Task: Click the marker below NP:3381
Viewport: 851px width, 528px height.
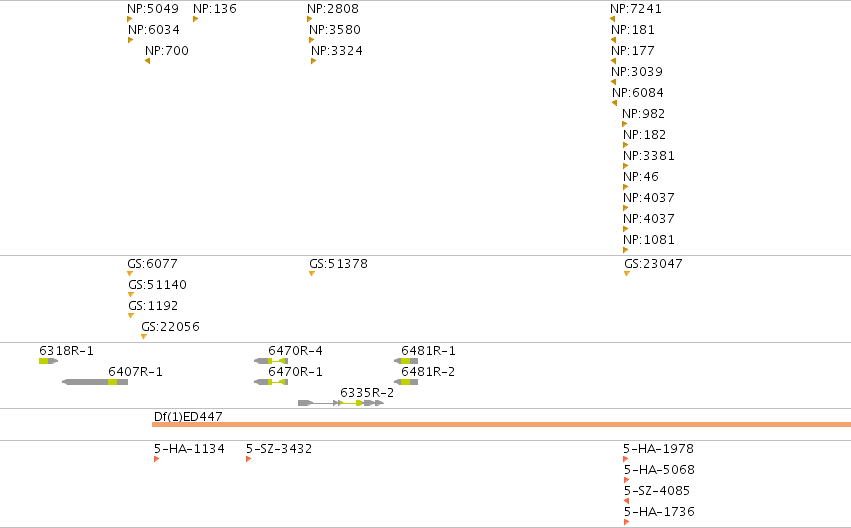Action: [626, 166]
